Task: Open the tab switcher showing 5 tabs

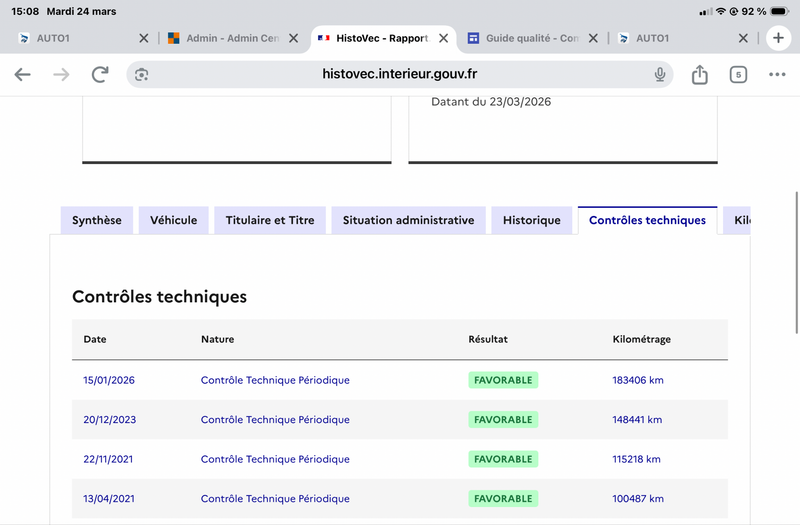Action: point(738,75)
